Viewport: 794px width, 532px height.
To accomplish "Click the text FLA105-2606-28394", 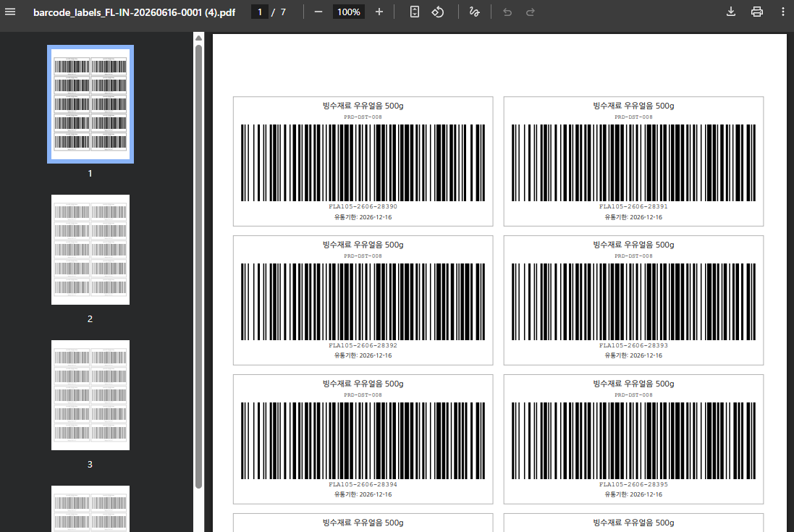I will pyautogui.click(x=363, y=484).
